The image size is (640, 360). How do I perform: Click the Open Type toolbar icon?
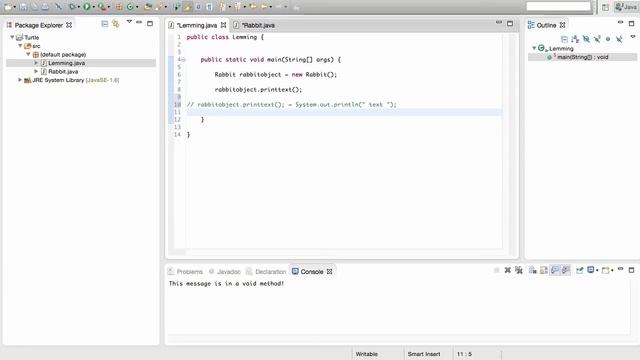[x=148, y=7]
